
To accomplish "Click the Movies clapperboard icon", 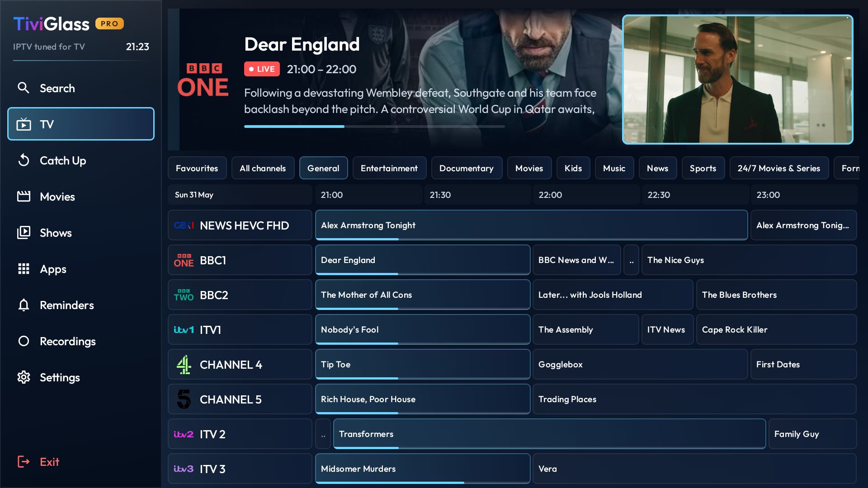I will (24, 196).
